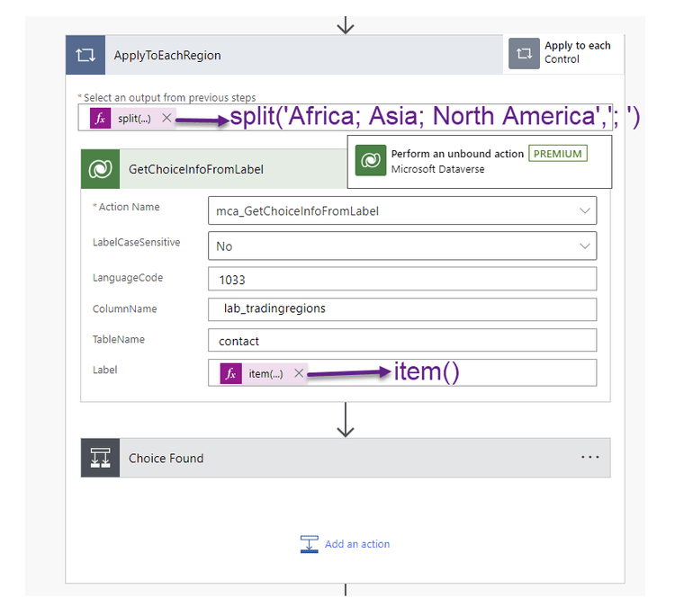The height and width of the screenshot is (616, 675).
Task: Click the 'Microsoft Dataverse' text
Action: point(437,169)
